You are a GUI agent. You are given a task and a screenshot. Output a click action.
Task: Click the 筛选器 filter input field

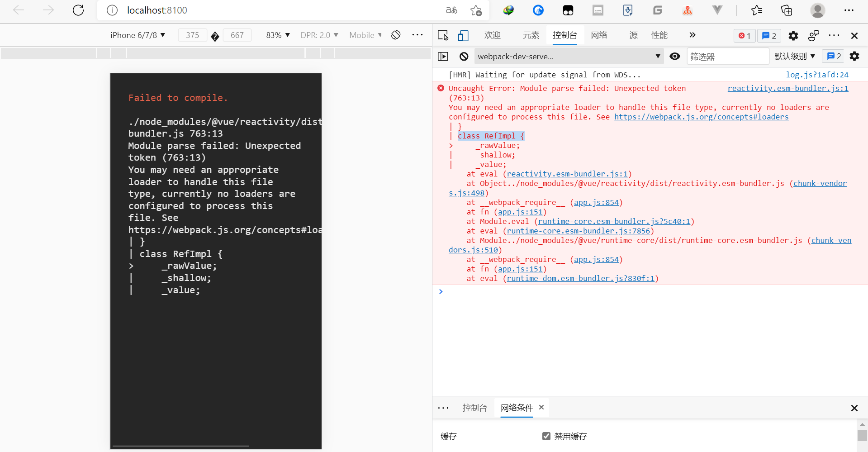[728, 56]
